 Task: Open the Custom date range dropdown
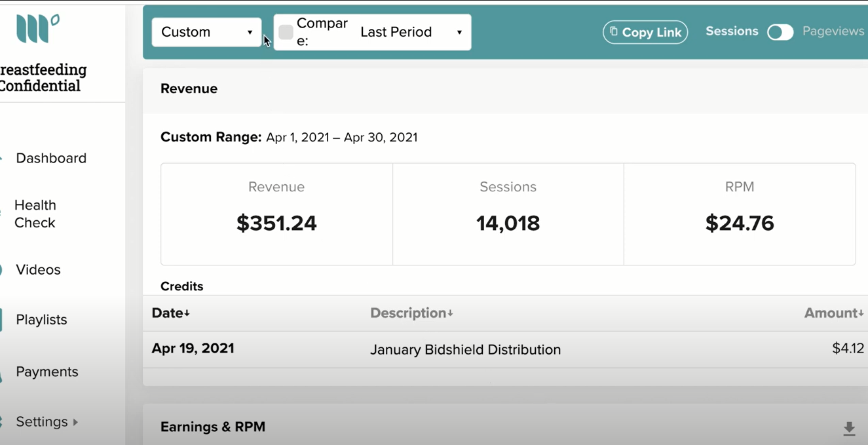206,32
